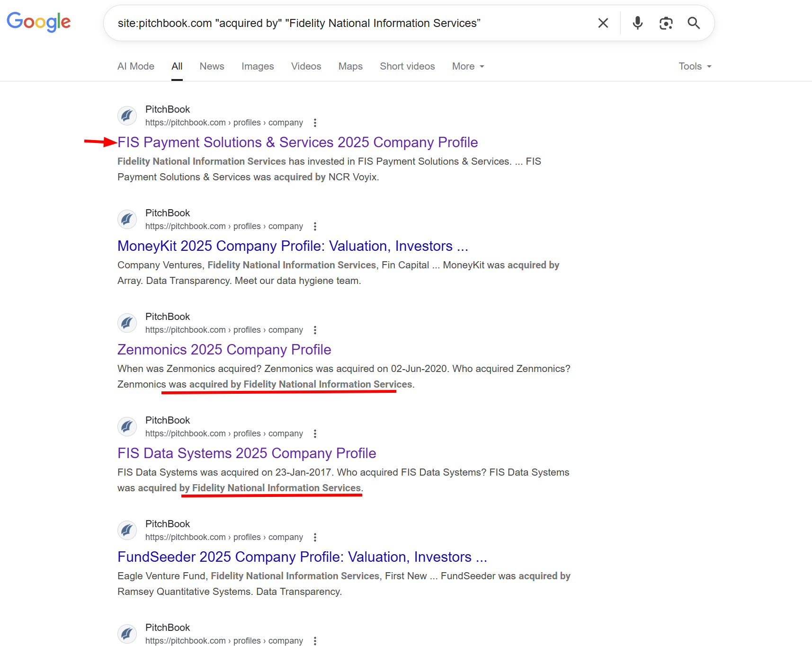Click the Google logo

point(39,22)
